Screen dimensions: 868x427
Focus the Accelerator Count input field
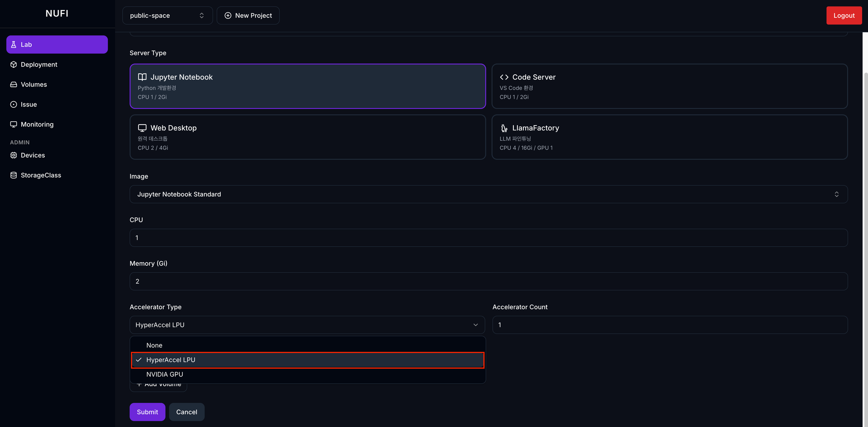pos(670,325)
